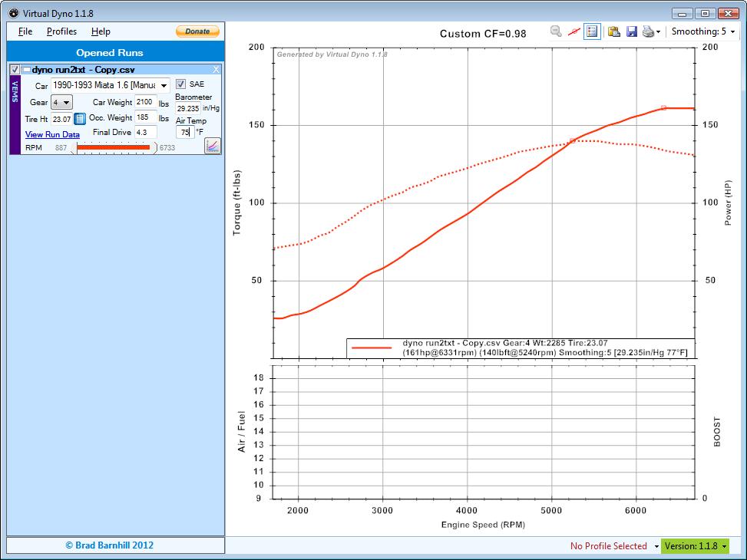
Task: Close the dyno run2txt run panel
Action: coord(216,70)
